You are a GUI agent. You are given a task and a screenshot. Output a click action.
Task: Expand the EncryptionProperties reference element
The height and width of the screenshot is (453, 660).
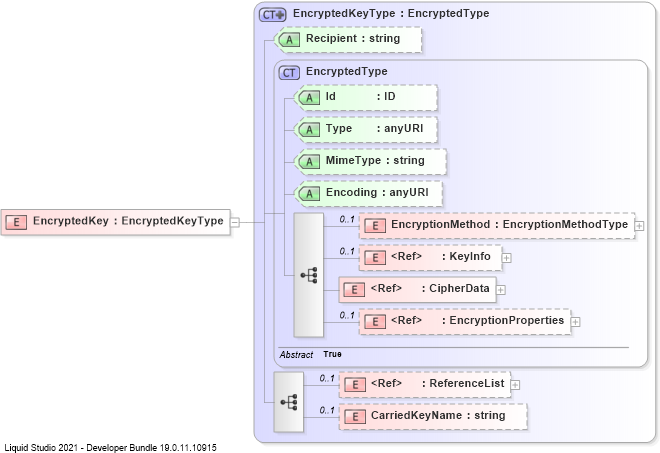point(575,322)
